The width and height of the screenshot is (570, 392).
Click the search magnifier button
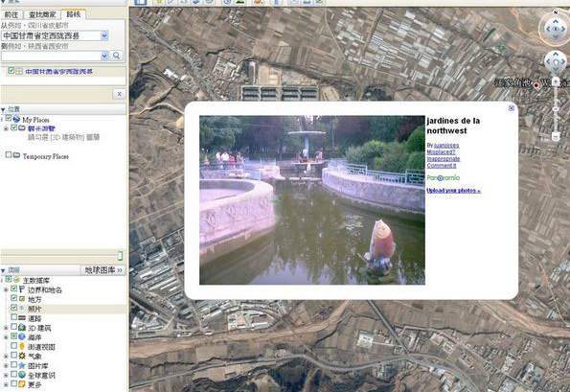[x=116, y=56]
